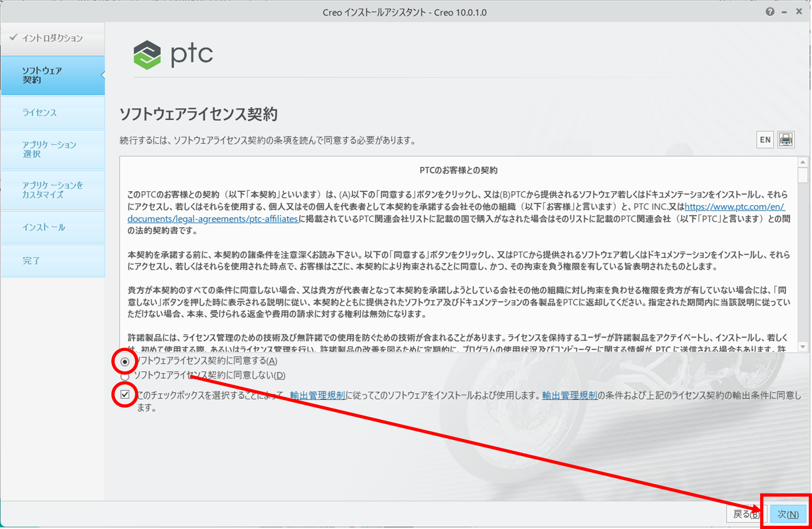The height and width of the screenshot is (529, 812).
Task: Open the アプリケーションをカスタマイズ sidebar step
Action: pos(52,190)
